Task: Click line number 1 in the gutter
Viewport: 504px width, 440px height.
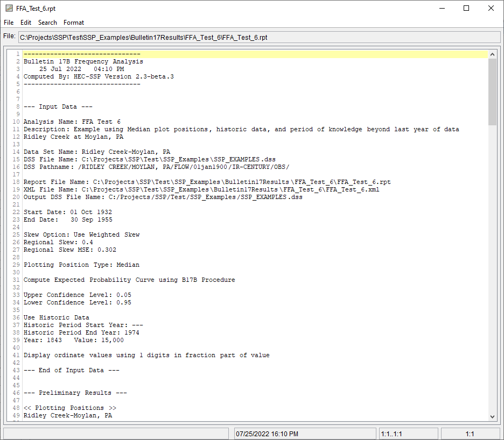Action: pyautogui.click(x=18, y=54)
